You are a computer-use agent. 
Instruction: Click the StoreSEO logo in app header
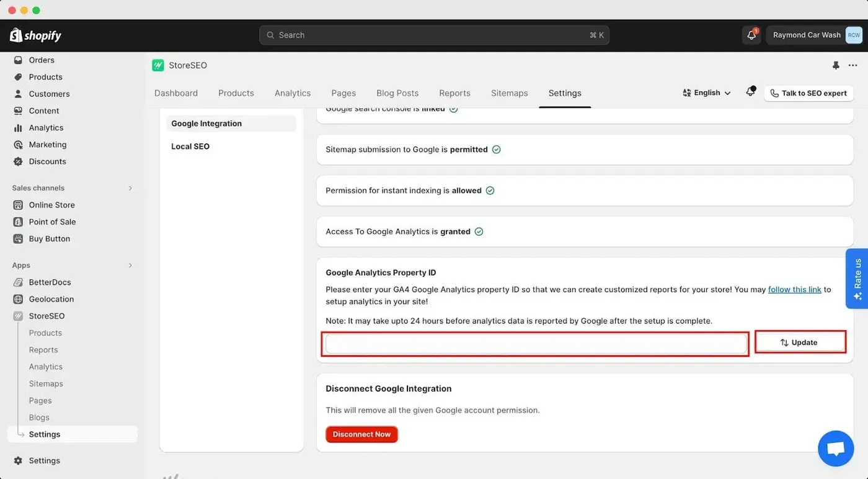pos(158,65)
